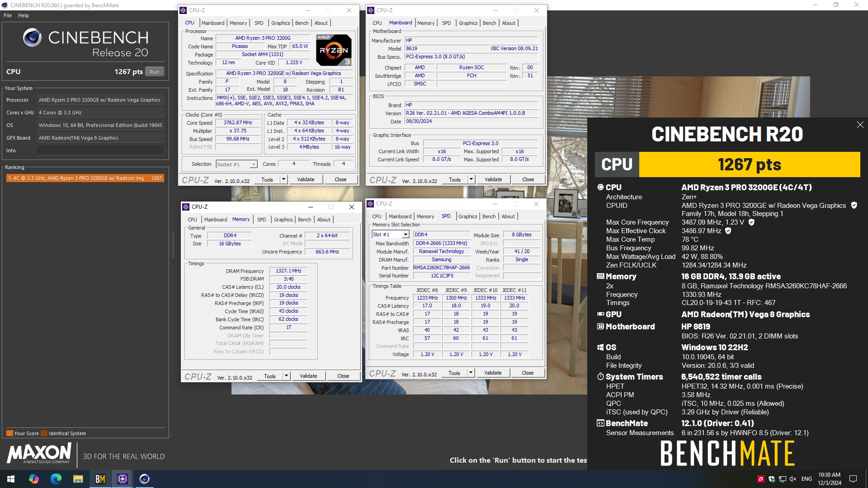Open the SPD tab in the CPU-Z Memory window
This screenshot has height=488, width=868.
262,220
